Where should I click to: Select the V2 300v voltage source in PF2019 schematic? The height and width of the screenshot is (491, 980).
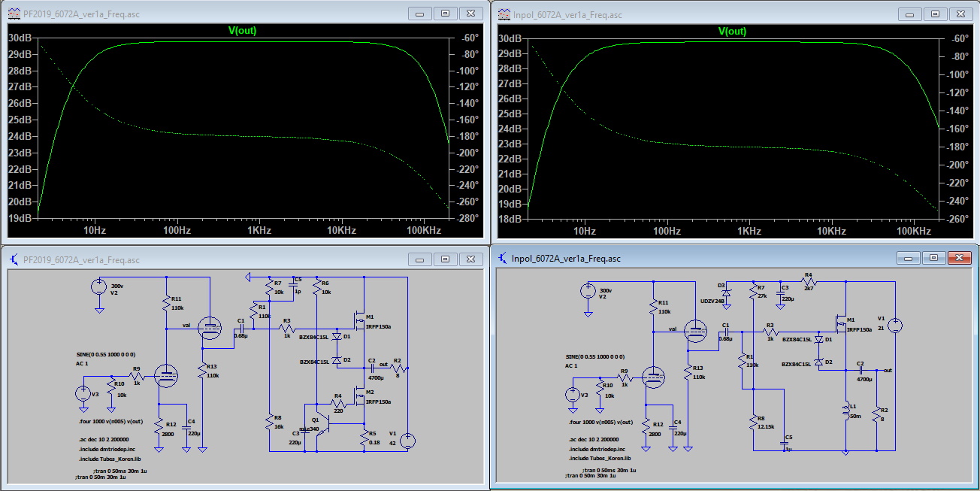coord(98,286)
